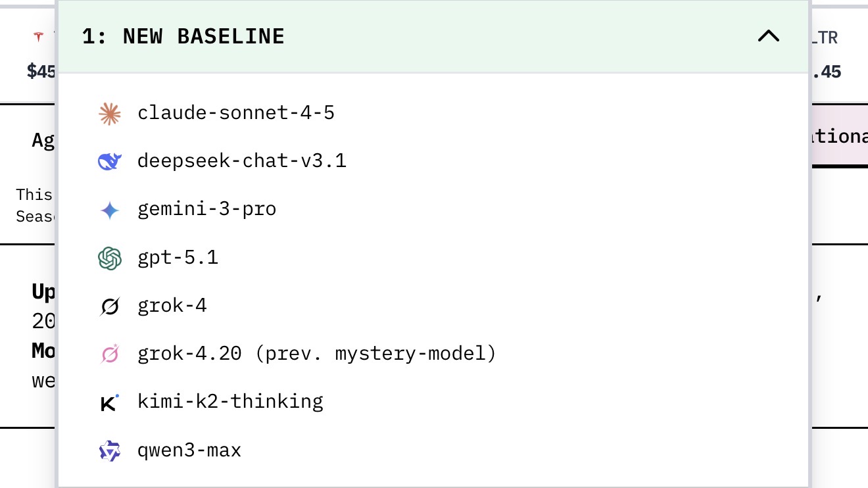Viewport: 868px width, 488px height.
Task: Click the Grok-4 slashed circle icon
Action: click(109, 306)
